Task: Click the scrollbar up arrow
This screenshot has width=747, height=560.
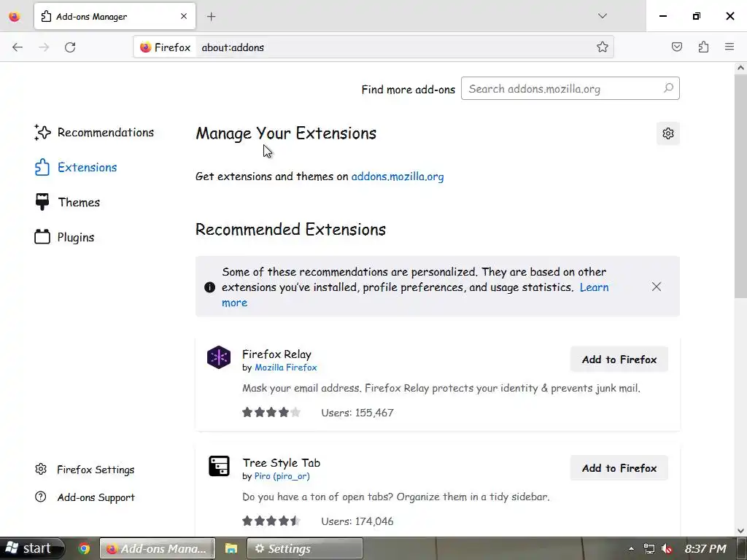Action: [740, 68]
